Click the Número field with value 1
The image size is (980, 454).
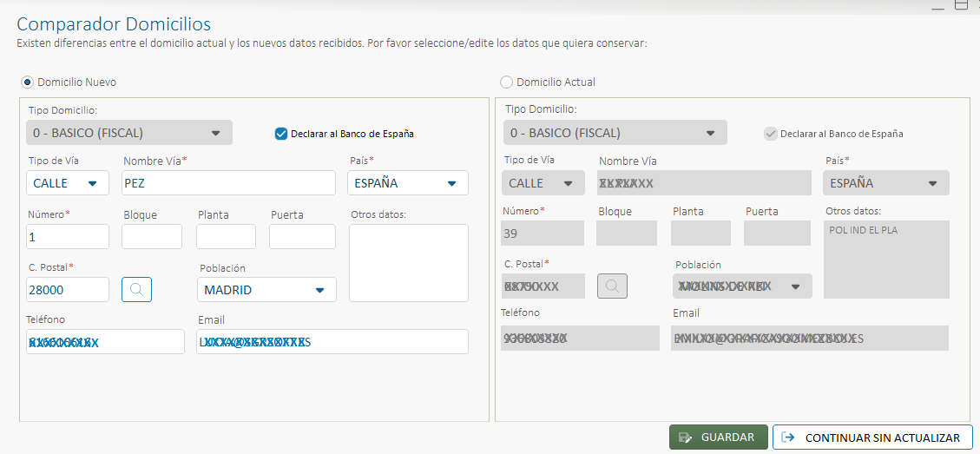68,237
